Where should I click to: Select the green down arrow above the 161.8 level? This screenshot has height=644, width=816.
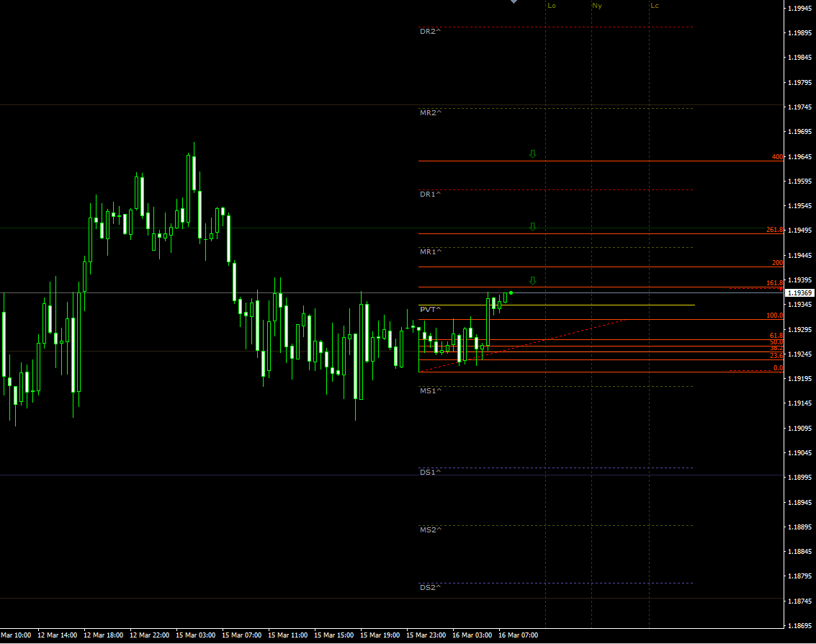532,279
